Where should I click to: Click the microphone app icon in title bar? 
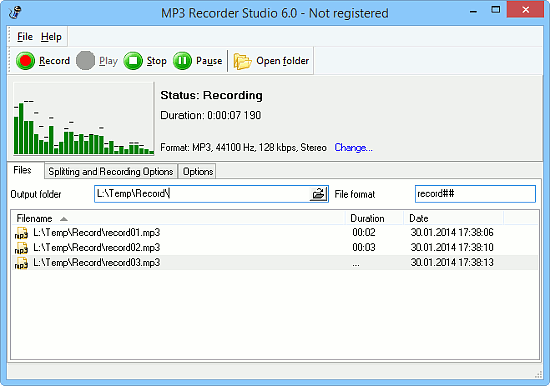tap(15, 13)
